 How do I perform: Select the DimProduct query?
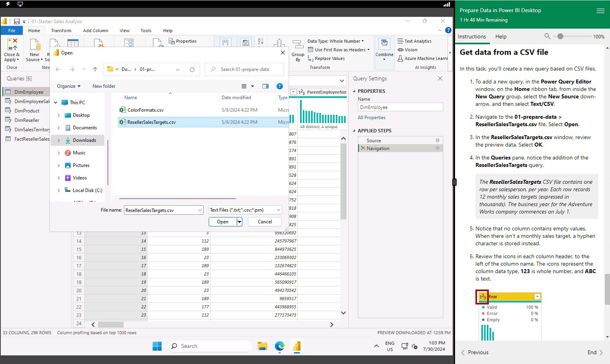pyautogui.click(x=27, y=111)
